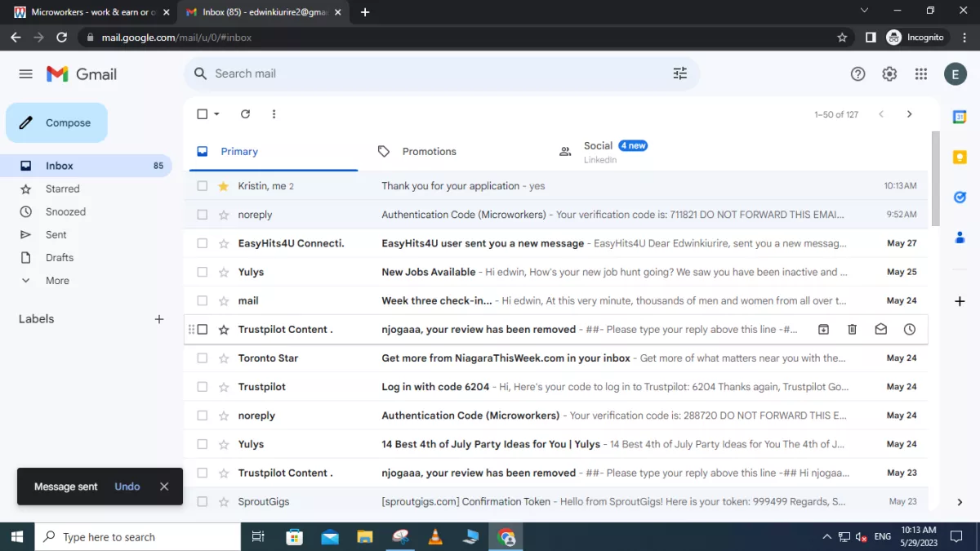Toggle side panel visibility arrow at bottom right
The height and width of the screenshot is (551, 980).
[x=960, y=502]
